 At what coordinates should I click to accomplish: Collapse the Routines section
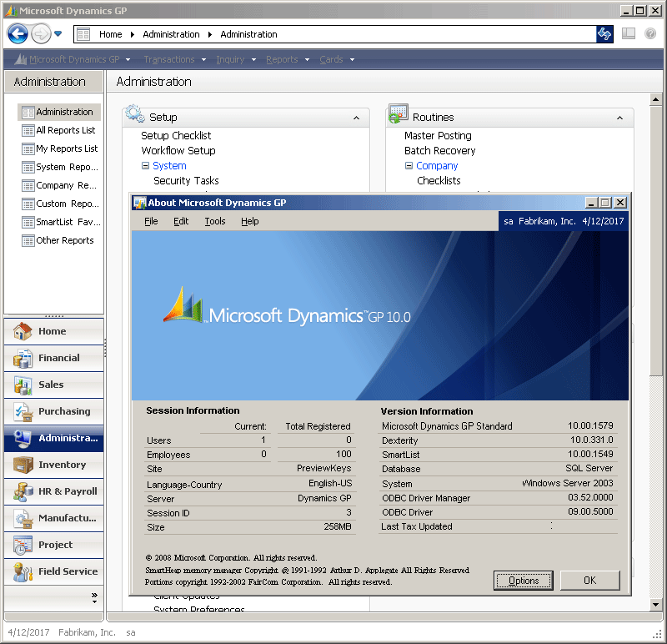619,118
